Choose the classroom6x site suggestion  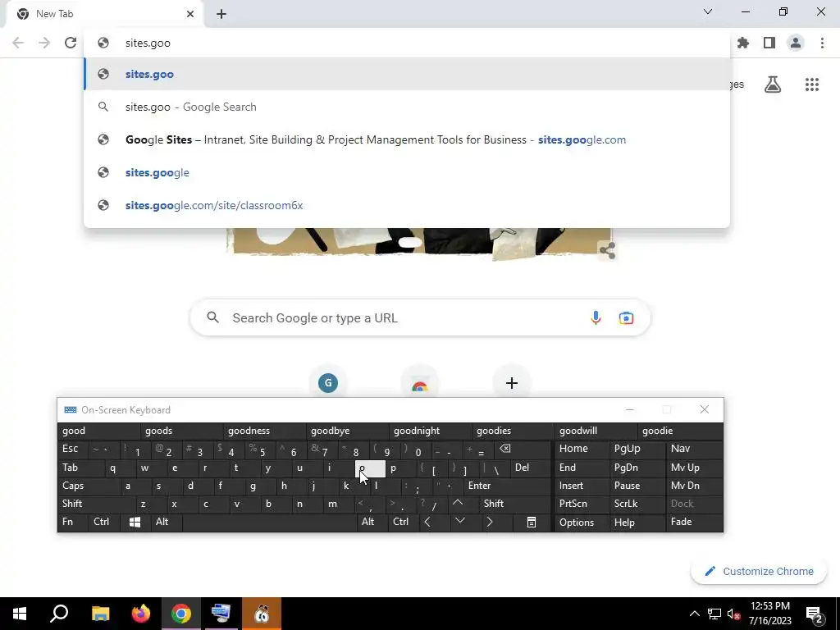pyautogui.click(x=407, y=205)
